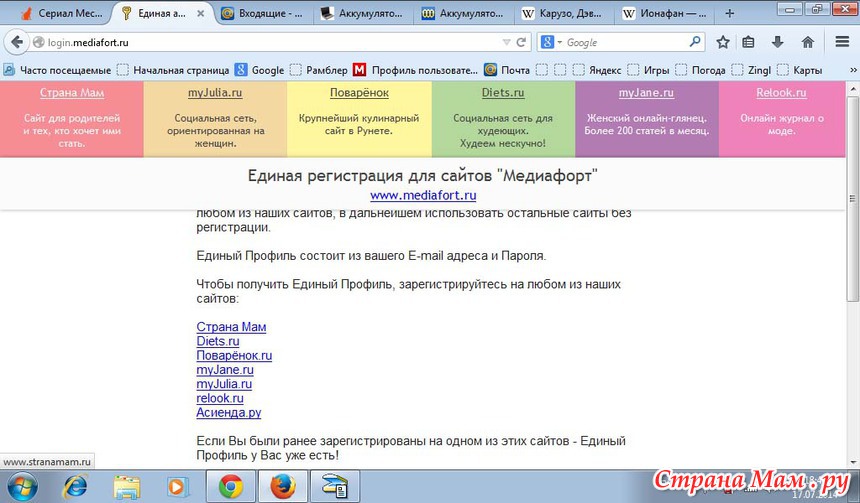Viewport: 860px width, 503px height.
Task: Open the downloads arrow icon
Action: click(x=777, y=42)
